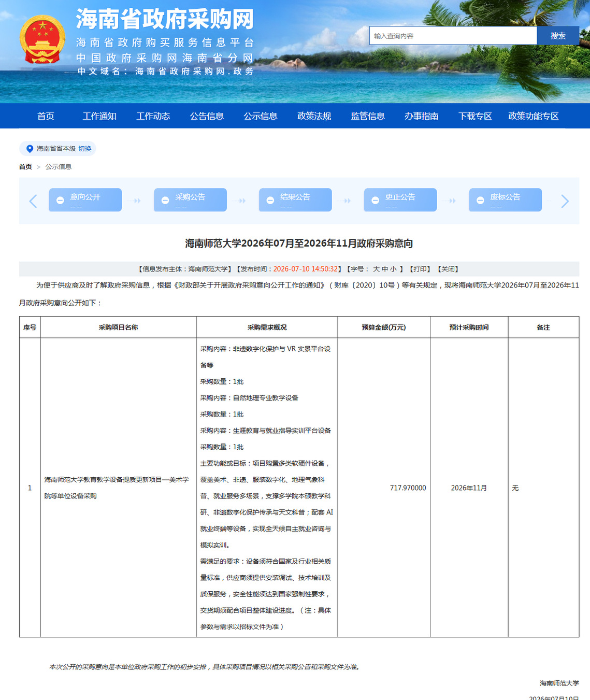The width and height of the screenshot is (590, 700).
Task: Click the 海南师范大学 signature text
Action: point(559,683)
